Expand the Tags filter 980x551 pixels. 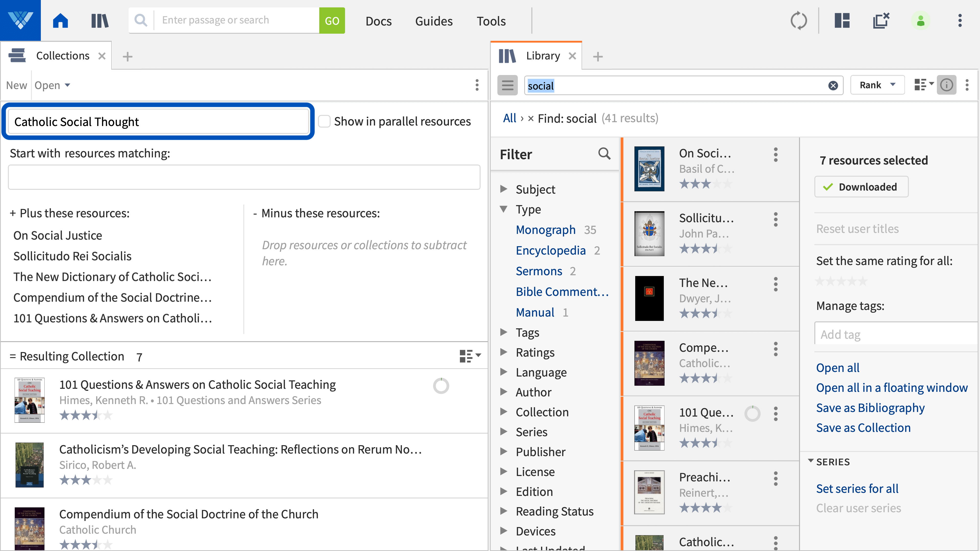pos(504,332)
